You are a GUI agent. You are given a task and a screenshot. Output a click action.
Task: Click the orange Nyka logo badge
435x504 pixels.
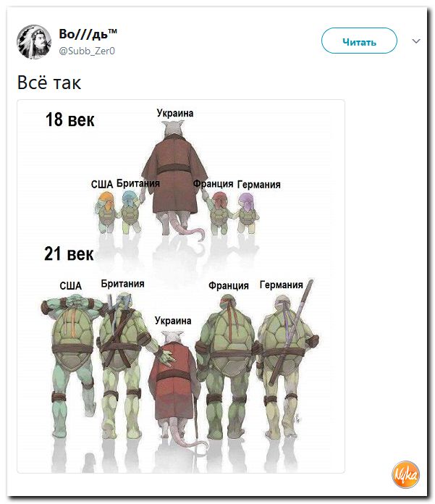pyautogui.click(x=406, y=474)
